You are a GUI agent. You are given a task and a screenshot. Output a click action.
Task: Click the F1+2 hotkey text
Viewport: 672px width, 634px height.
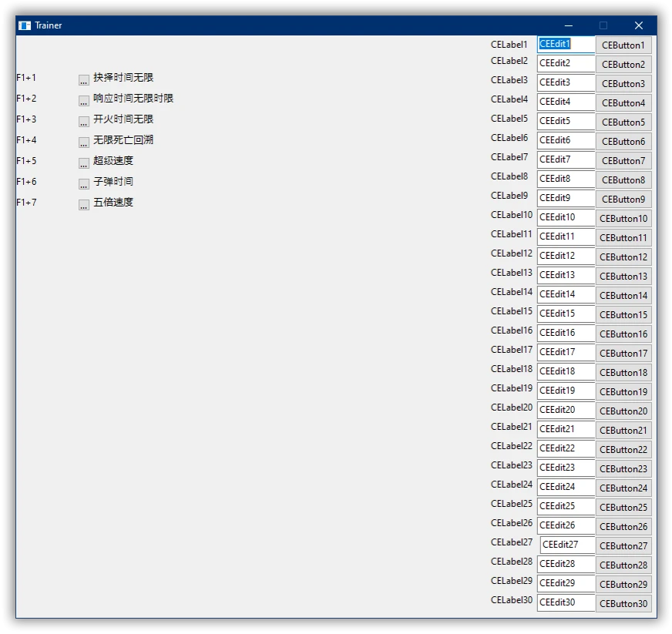[x=26, y=99]
